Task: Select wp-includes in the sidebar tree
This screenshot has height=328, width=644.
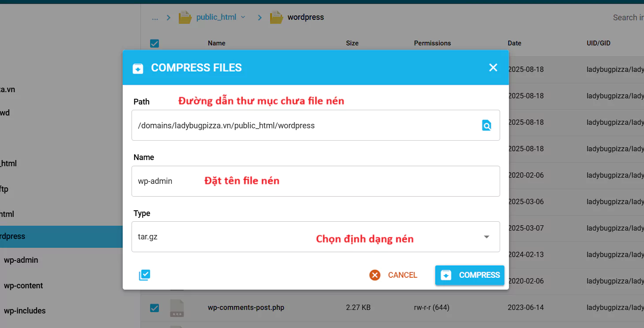Action: click(x=25, y=311)
